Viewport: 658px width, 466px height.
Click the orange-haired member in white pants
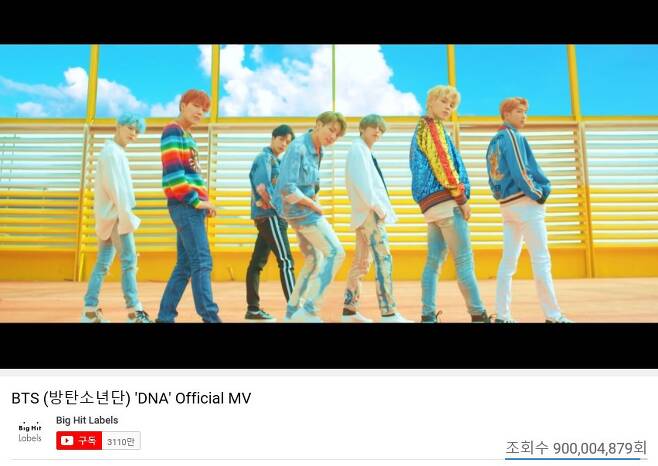coord(522,210)
